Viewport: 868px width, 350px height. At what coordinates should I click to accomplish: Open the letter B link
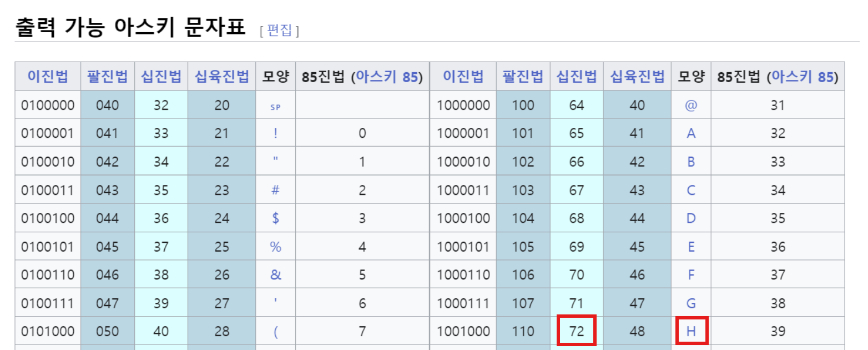[x=691, y=162]
